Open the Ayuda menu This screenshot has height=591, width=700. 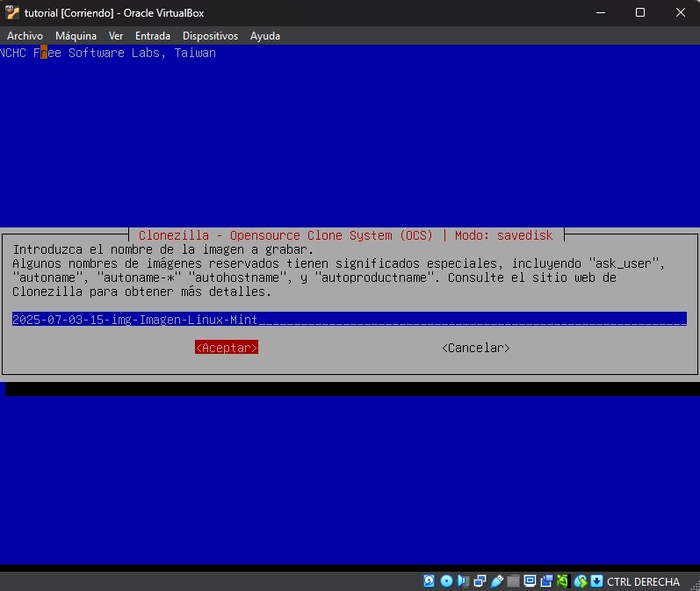pyautogui.click(x=265, y=36)
